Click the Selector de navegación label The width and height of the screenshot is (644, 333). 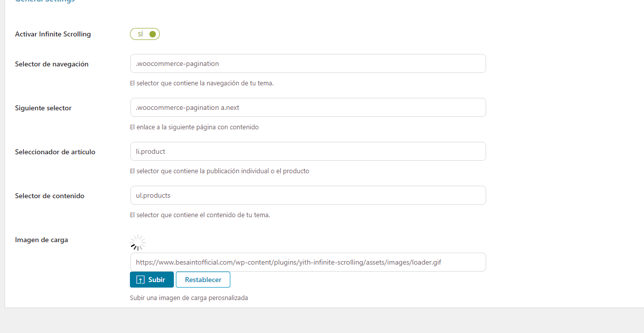tap(52, 64)
